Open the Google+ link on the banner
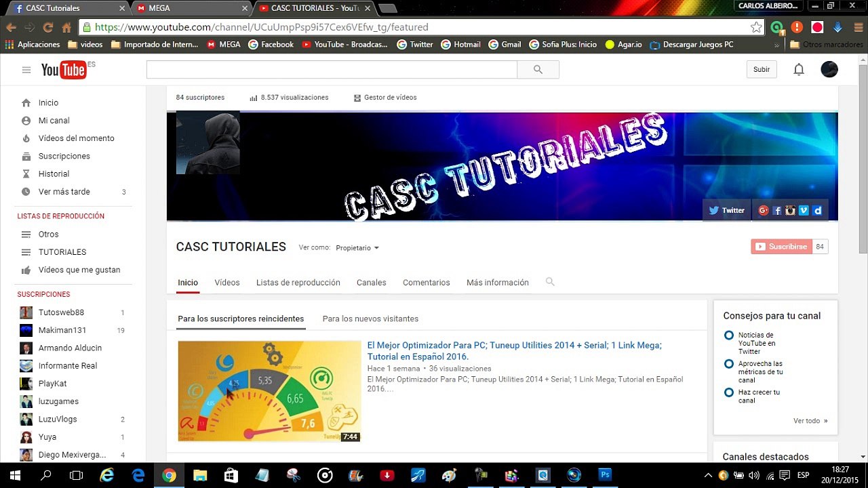The width and height of the screenshot is (868, 488). (x=764, y=210)
